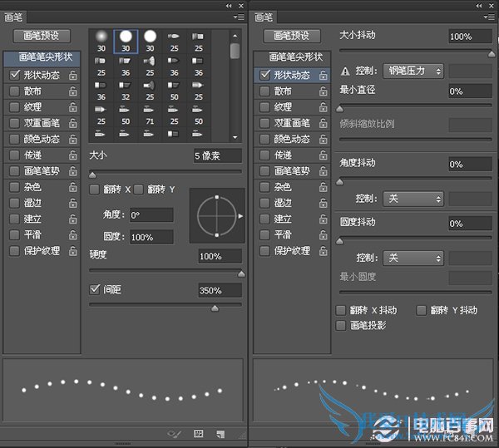Click 画笔预设 button in right panel

[292, 36]
